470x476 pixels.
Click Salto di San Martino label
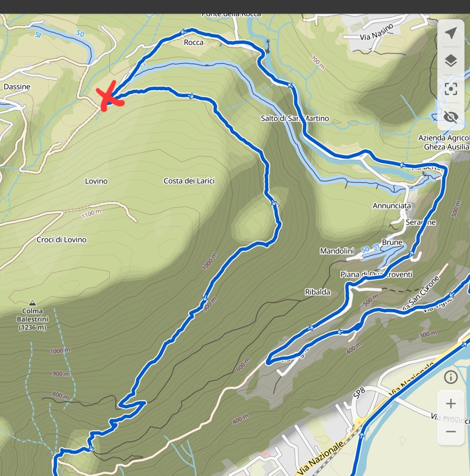295,118
